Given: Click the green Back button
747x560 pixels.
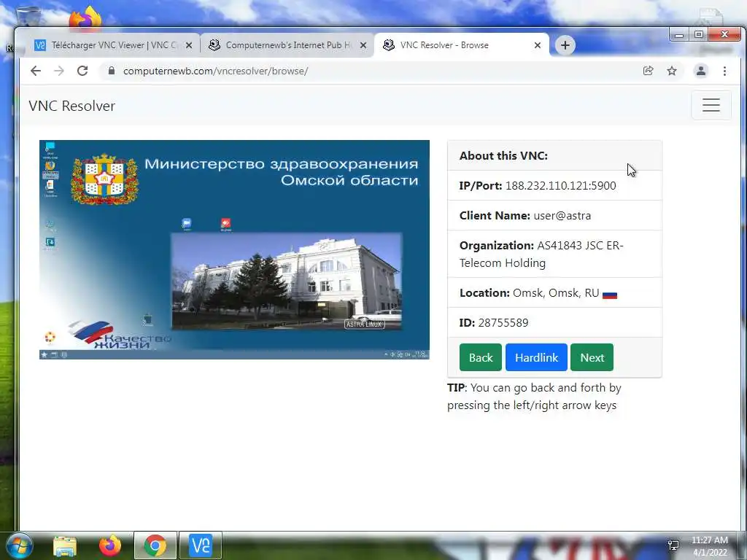Looking at the screenshot, I should pyautogui.click(x=480, y=357).
